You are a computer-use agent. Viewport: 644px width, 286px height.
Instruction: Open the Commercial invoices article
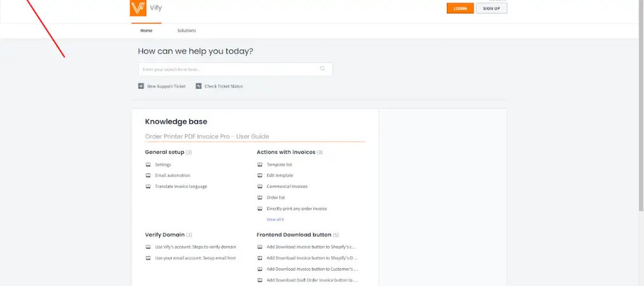[x=287, y=186]
